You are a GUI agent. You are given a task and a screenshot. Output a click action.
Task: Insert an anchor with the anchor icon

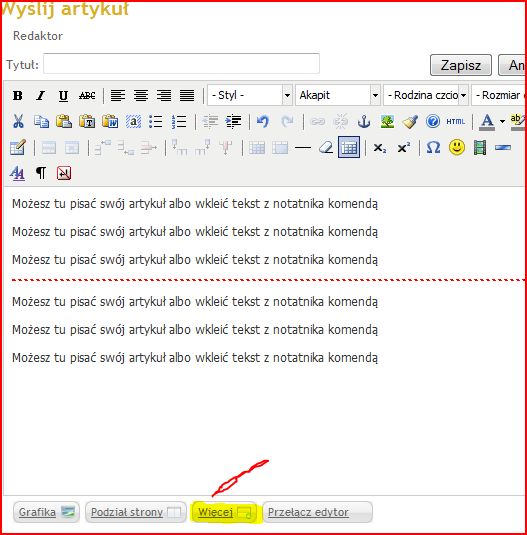[364, 121]
